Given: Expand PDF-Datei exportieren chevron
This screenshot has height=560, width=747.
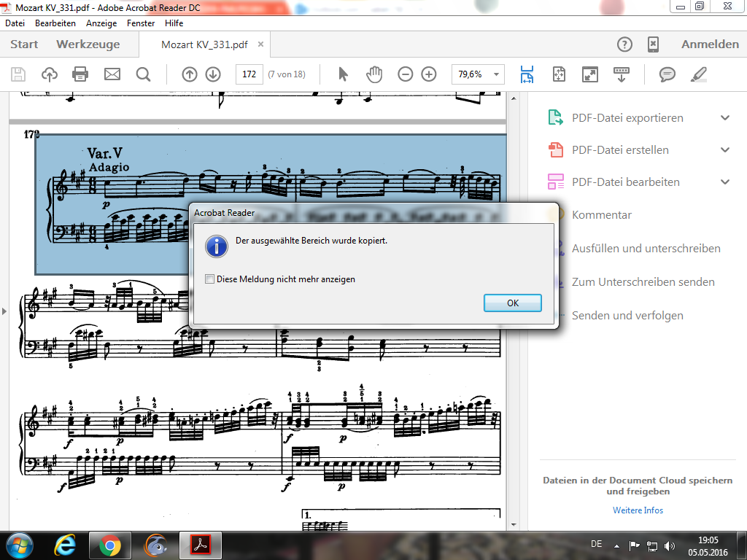Looking at the screenshot, I should 725,117.
